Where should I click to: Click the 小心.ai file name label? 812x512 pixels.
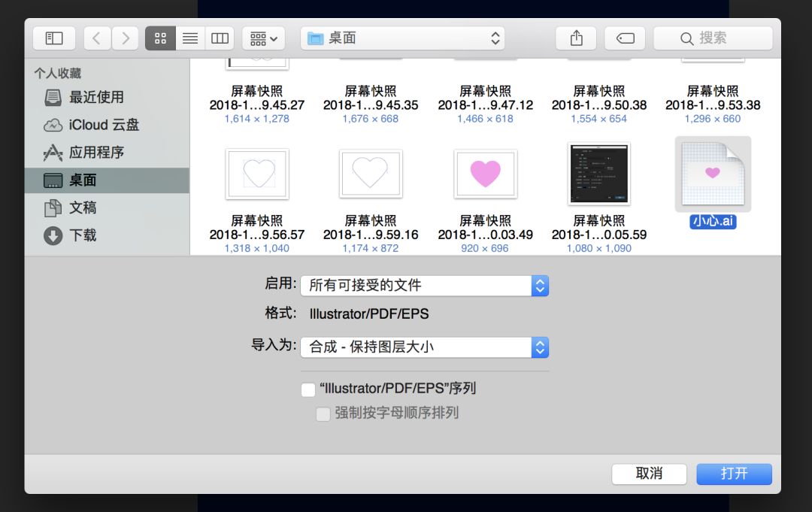(x=713, y=222)
